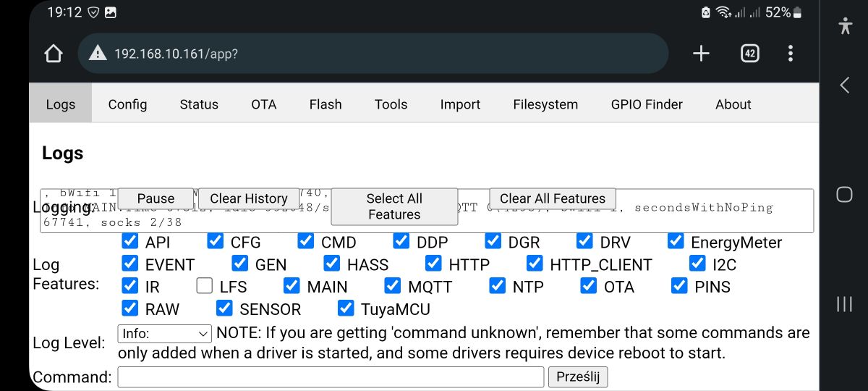The image size is (868, 391).
Task: Switch to the Config tab
Action: 127,104
